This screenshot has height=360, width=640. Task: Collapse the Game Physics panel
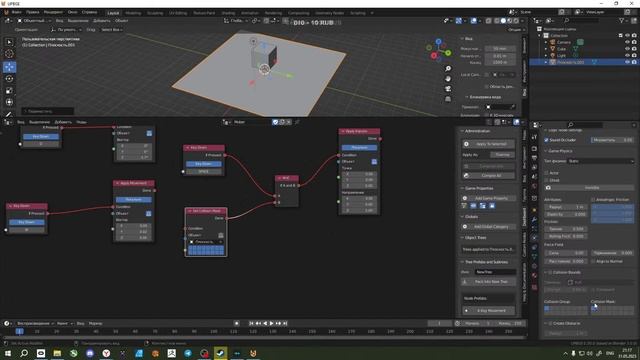pos(546,151)
